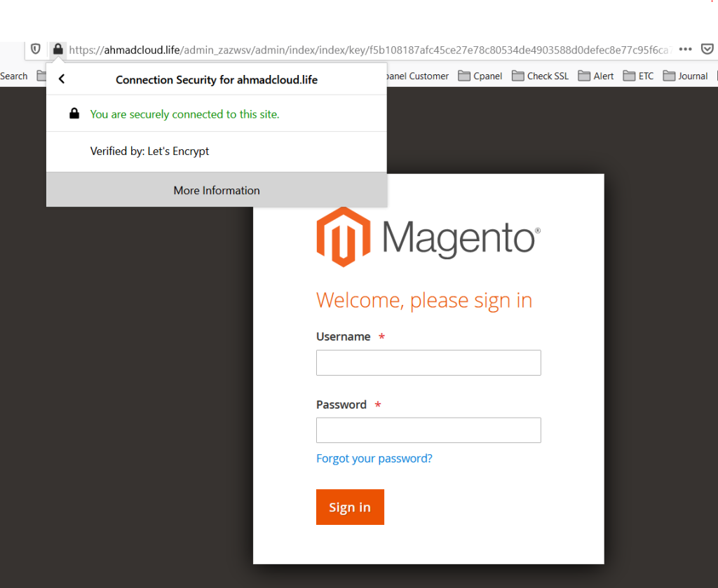Expand More Information in the security panel

point(216,190)
